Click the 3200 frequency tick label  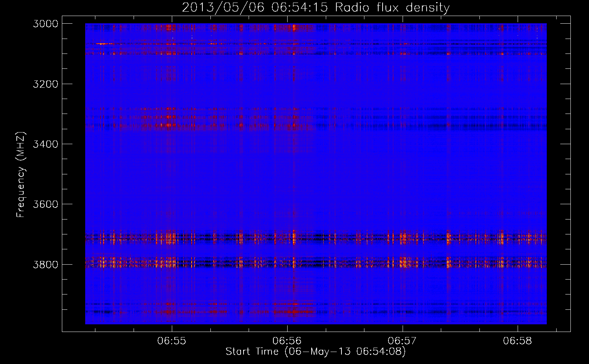point(46,84)
